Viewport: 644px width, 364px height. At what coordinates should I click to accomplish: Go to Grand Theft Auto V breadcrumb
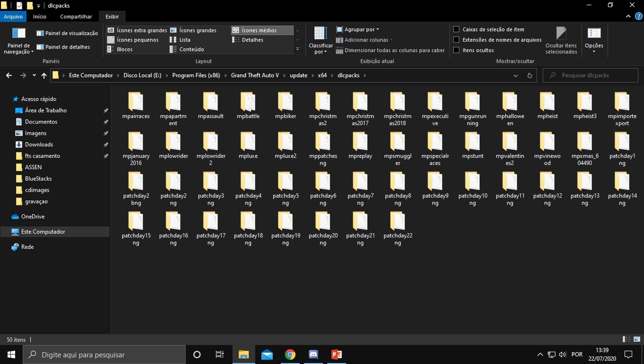255,75
